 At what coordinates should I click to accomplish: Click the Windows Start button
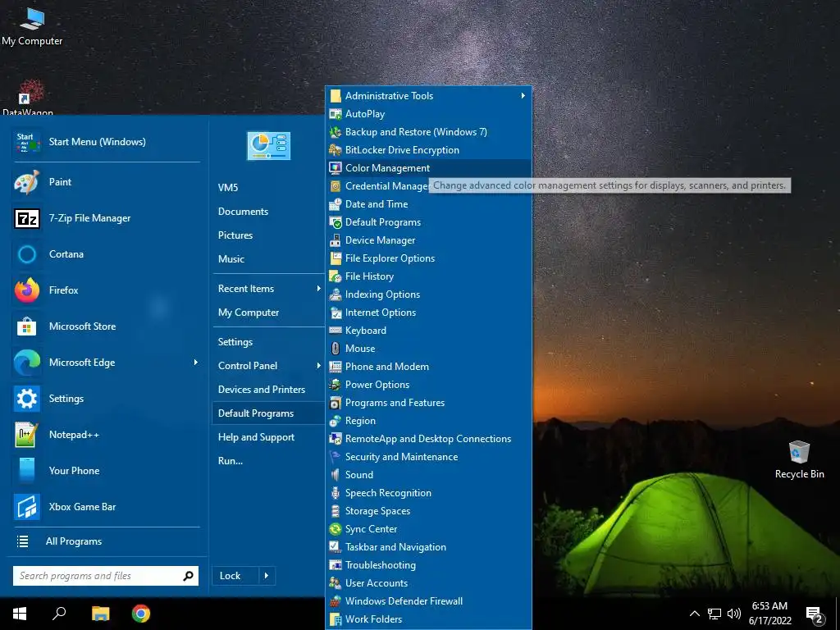click(x=20, y=614)
